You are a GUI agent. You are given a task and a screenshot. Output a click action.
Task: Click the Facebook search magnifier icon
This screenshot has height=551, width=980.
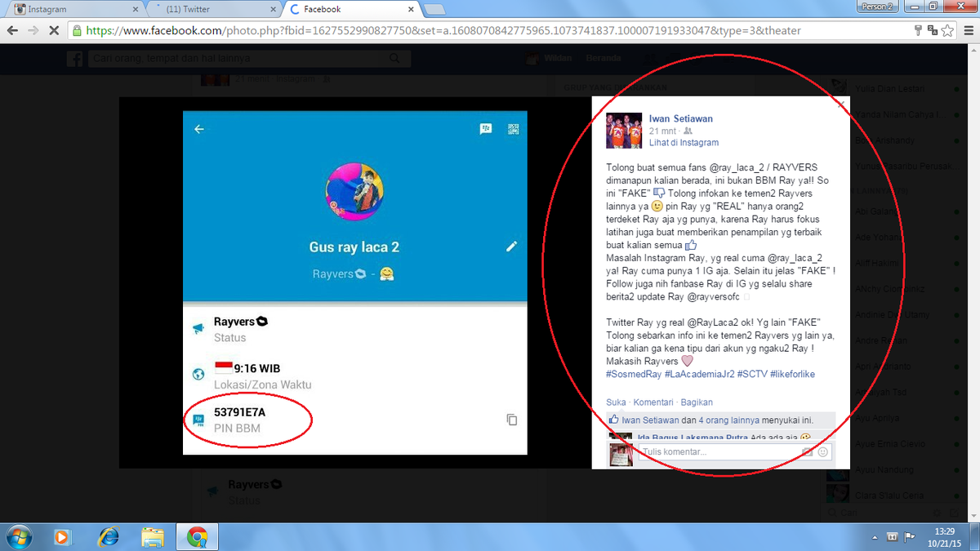[x=395, y=59]
